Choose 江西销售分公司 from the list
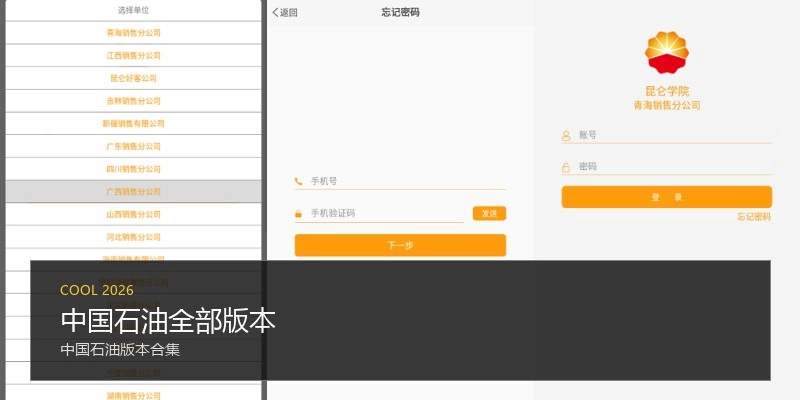 click(x=133, y=56)
